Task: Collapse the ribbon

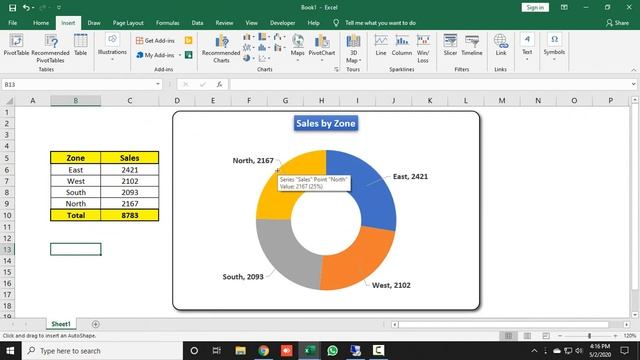Action: click(x=633, y=70)
